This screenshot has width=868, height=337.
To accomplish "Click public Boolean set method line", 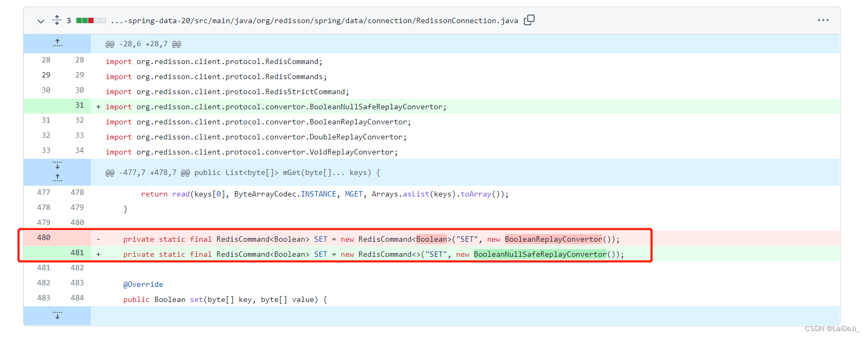I will [x=225, y=300].
